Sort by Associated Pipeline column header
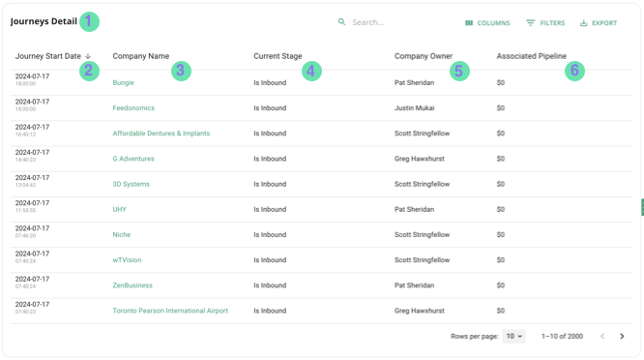644x360 pixels. point(532,56)
